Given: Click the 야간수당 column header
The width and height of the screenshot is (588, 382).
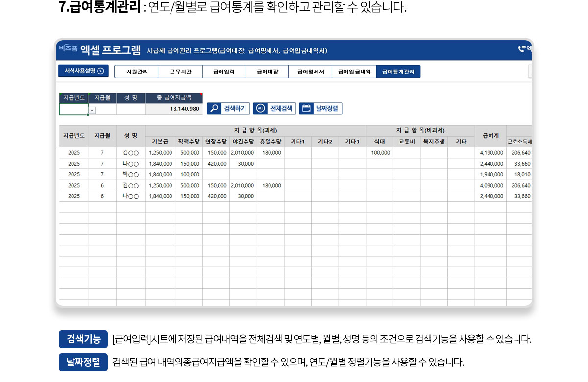Looking at the screenshot, I should pos(243,142).
